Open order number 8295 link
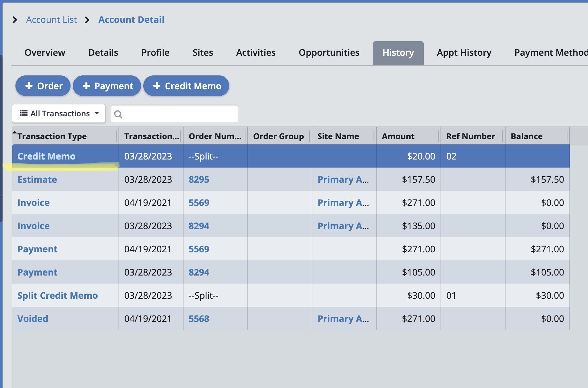This screenshot has height=388, width=588. [x=199, y=179]
